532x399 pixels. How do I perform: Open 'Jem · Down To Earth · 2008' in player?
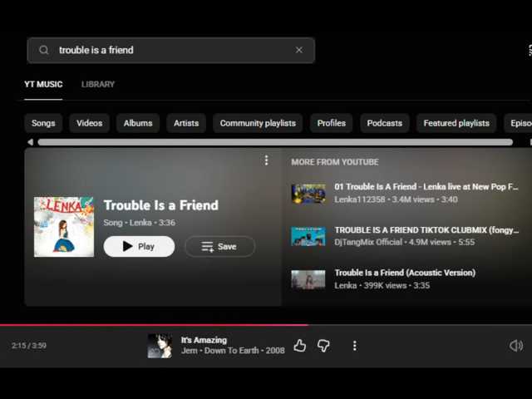pyautogui.click(x=233, y=351)
